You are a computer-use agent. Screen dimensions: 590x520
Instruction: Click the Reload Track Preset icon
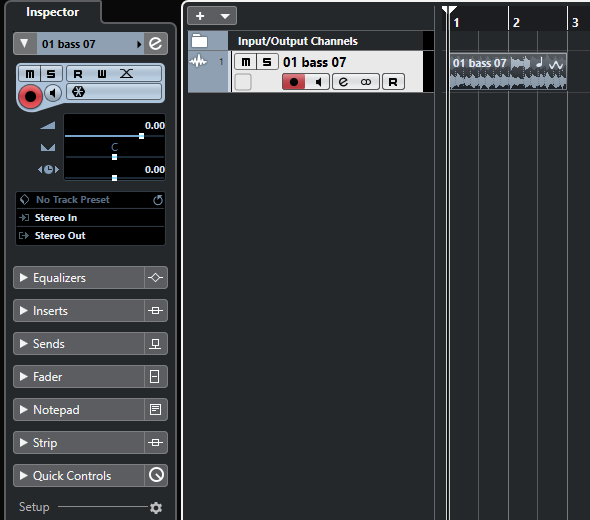(x=158, y=200)
